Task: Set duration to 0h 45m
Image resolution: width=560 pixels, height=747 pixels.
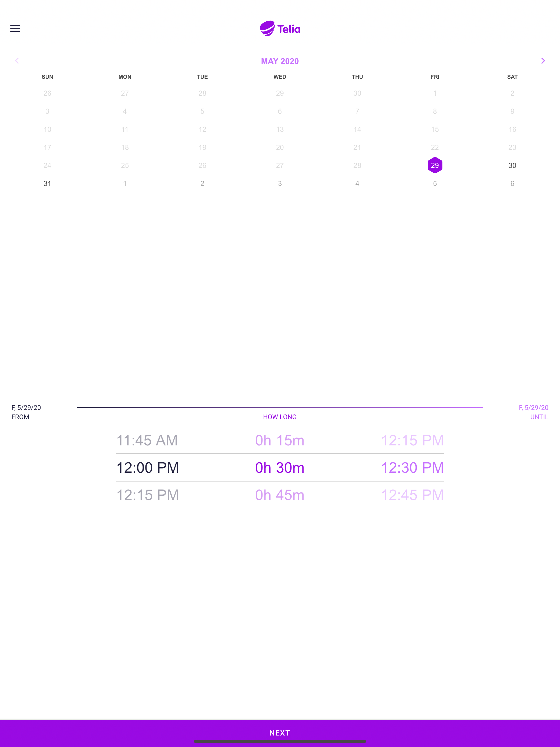Action: point(280,495)
